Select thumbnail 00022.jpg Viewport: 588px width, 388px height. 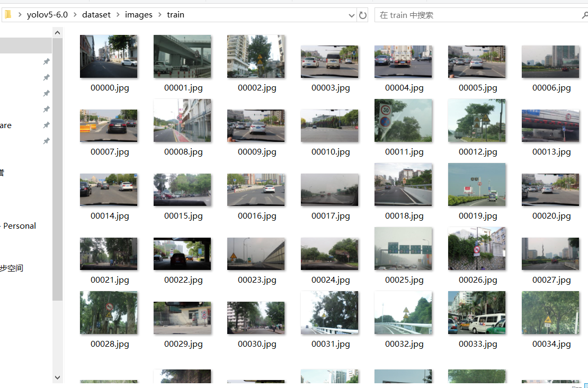(182, 254)
